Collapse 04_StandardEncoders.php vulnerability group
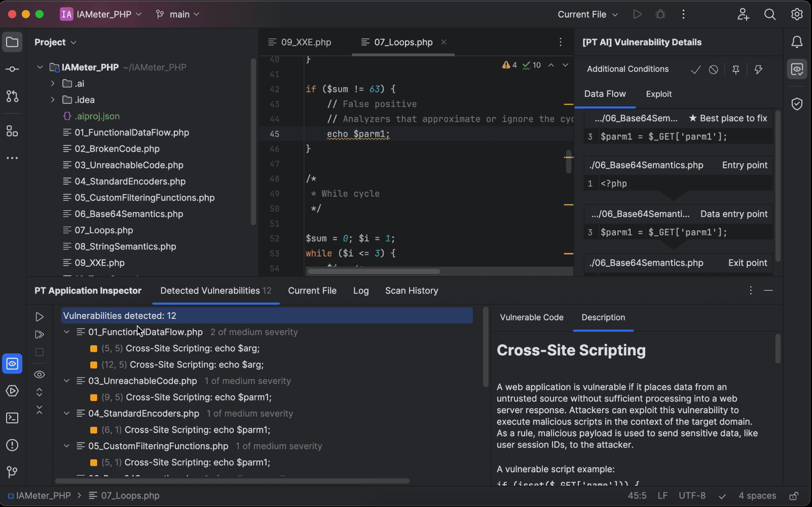 coord(66,413)
